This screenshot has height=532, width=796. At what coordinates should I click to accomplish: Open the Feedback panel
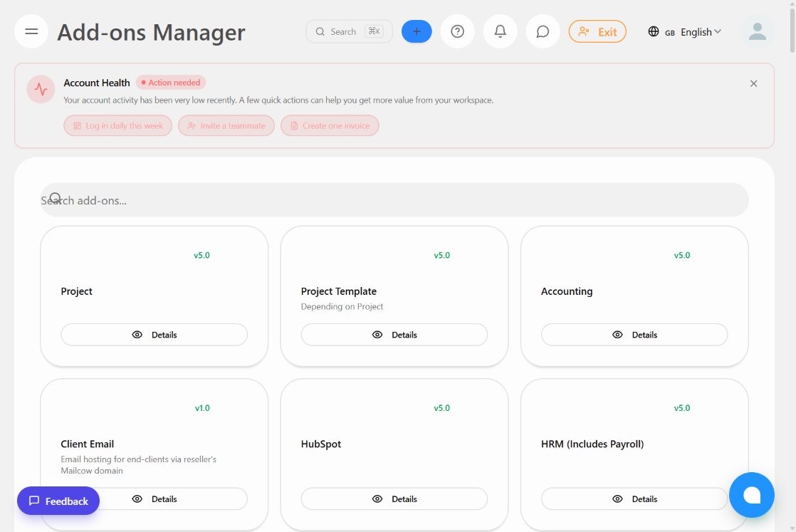pos(58,501)
